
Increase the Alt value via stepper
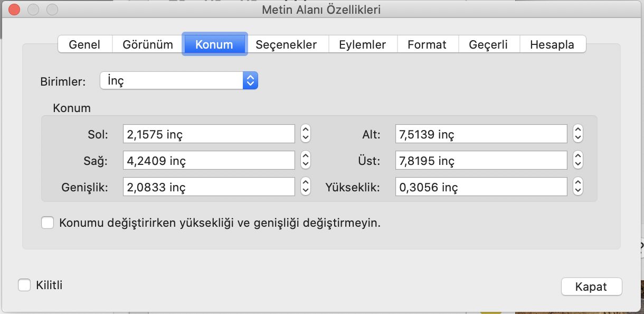577,131
